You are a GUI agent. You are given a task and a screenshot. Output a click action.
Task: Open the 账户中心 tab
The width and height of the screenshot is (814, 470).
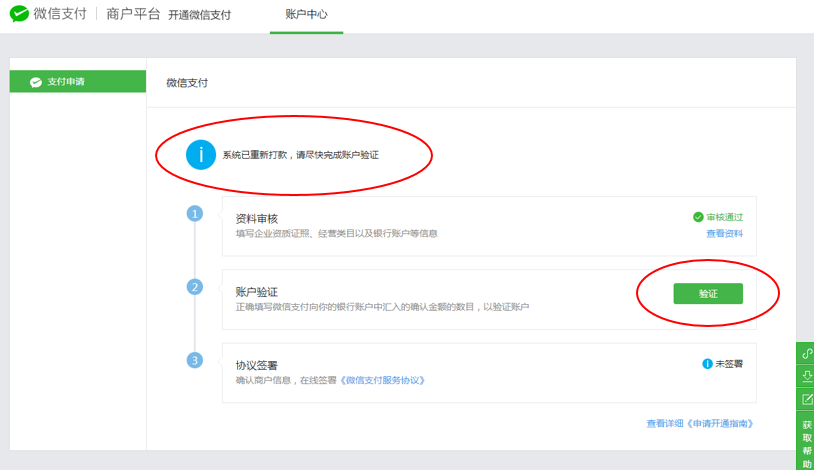tap(306, 15)
